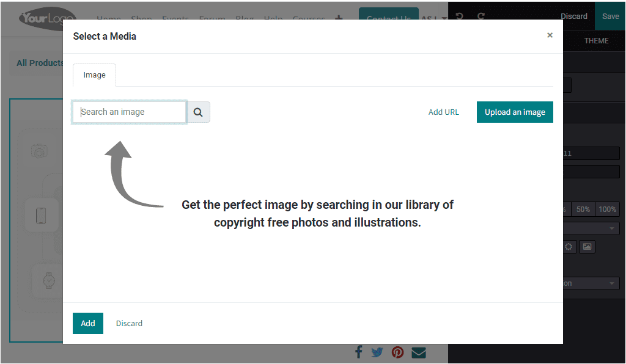
Task: Switch to the Image tab
Action: pos(94,75)
